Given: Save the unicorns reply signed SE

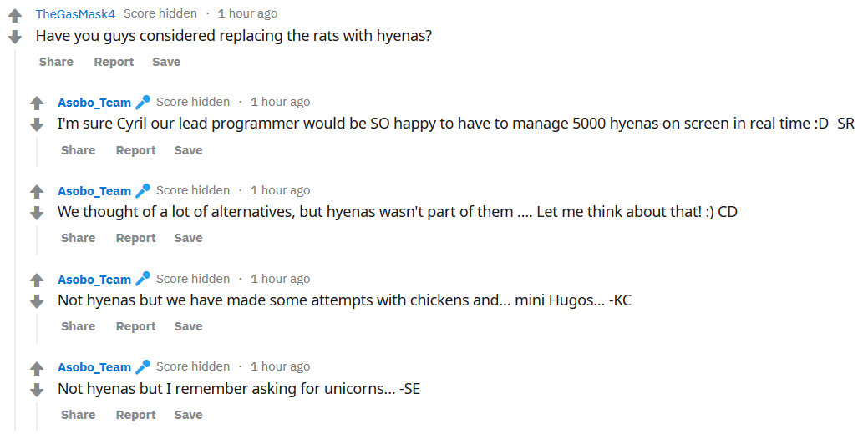Looking at the screenshot, I should click(x=188, y=415).
